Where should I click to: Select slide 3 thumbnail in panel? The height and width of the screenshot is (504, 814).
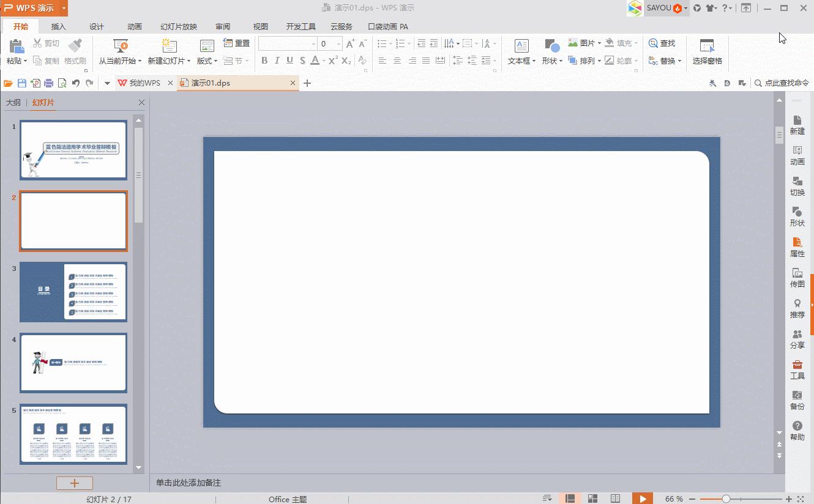click(73, 292)
